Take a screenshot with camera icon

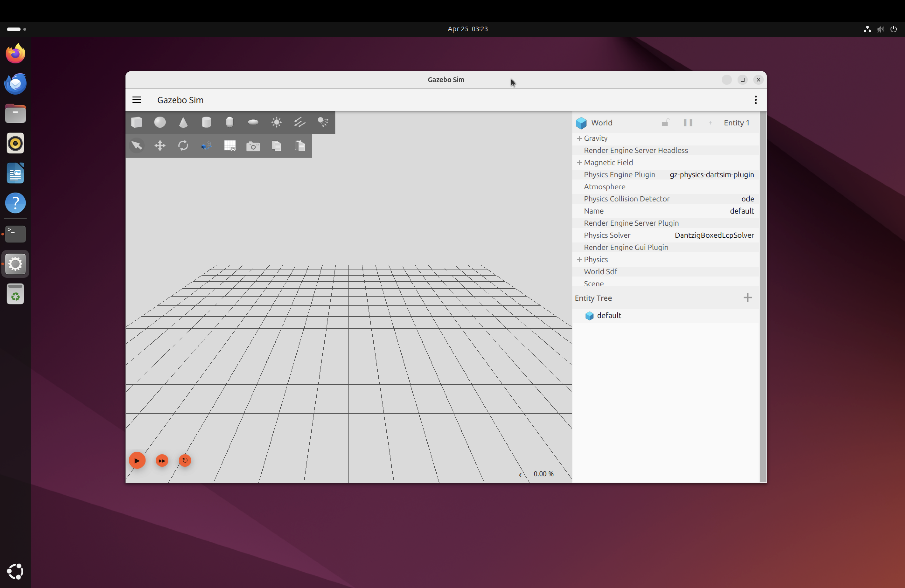coord(253,146)
